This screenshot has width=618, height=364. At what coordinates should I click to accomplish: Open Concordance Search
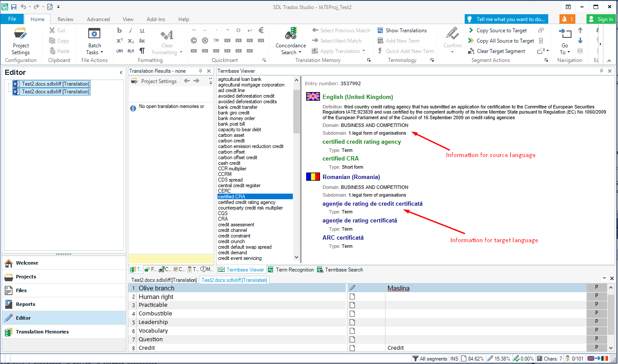pos(291,41)
